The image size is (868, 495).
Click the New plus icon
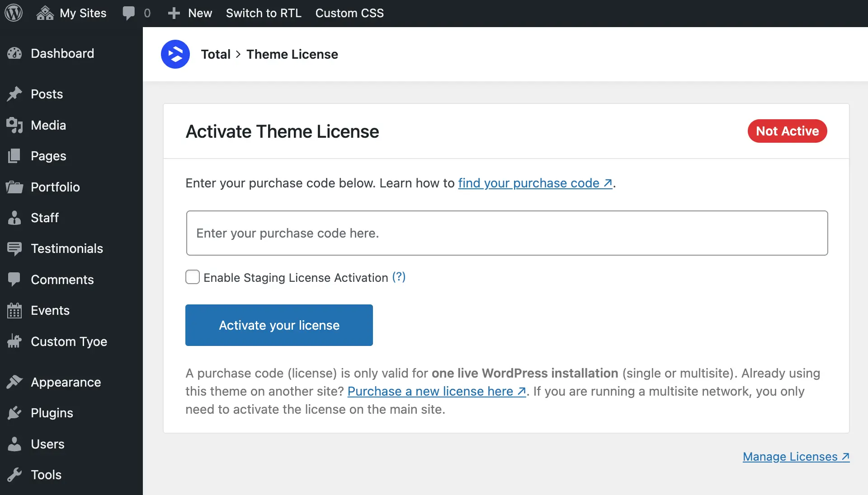coord(174,13)
